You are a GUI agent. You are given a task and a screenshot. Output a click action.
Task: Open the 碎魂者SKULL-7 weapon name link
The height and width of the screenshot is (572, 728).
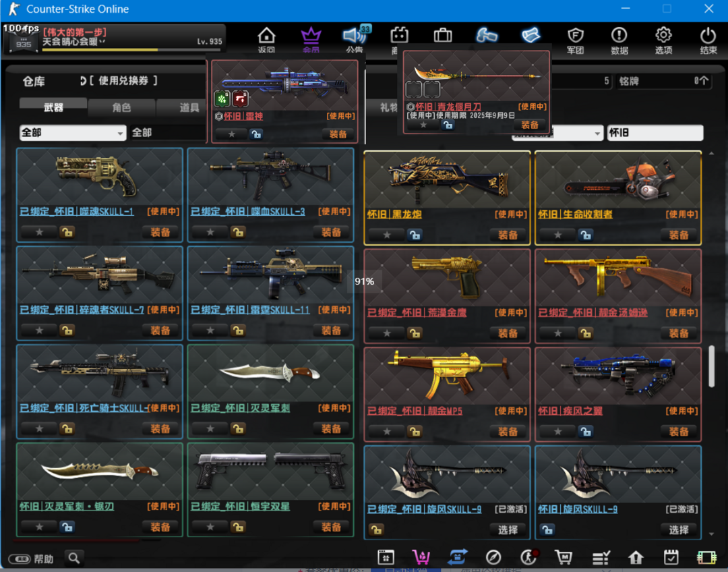coord(82,310)
